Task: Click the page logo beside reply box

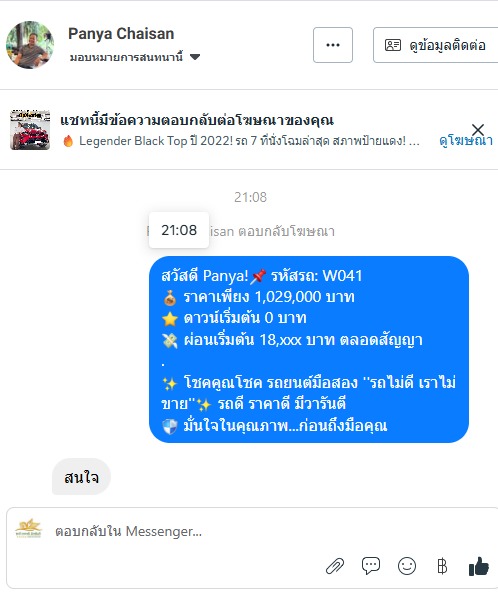Action: tap(29, 528)
